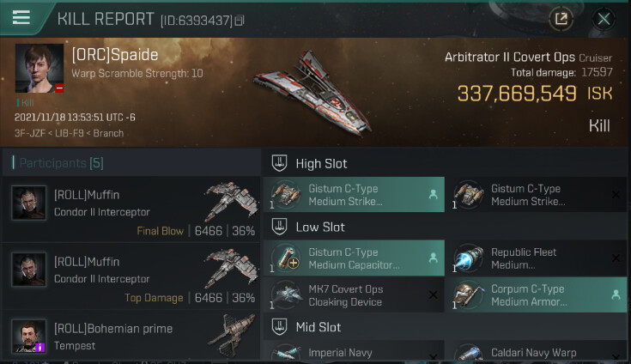Click the share kill report icon
The width and height of the screenshot is (631, 364).
coord(561,18)
